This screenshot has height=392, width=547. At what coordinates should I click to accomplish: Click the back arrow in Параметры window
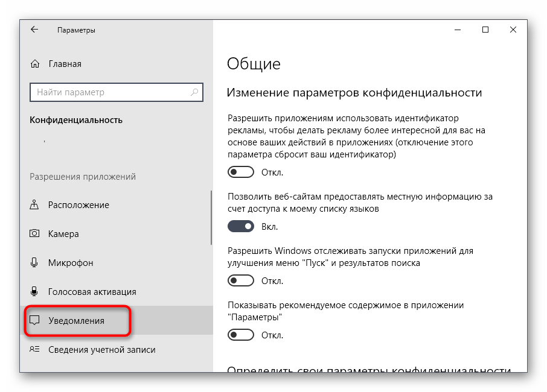tap(34, 30)
